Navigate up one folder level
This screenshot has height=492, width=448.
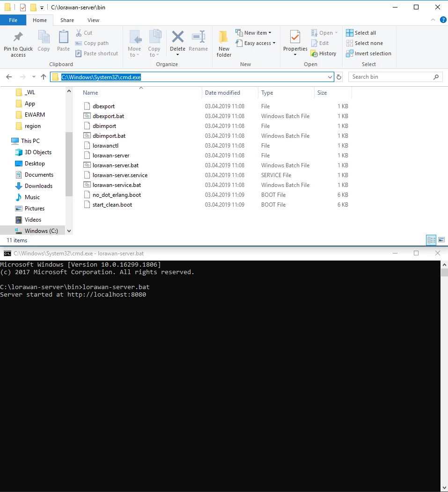[x=44, y=77]
